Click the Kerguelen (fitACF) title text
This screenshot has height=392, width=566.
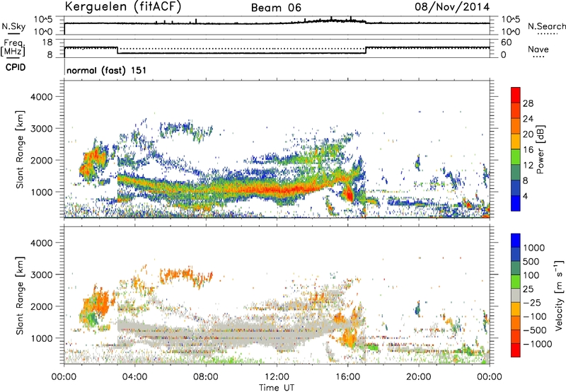point(122,6)
